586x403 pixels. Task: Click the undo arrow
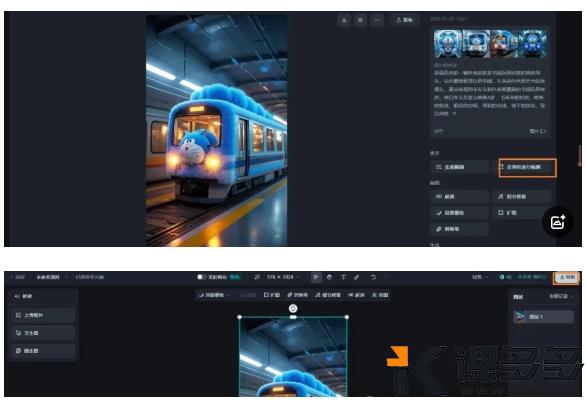click(x=373, y=277)
